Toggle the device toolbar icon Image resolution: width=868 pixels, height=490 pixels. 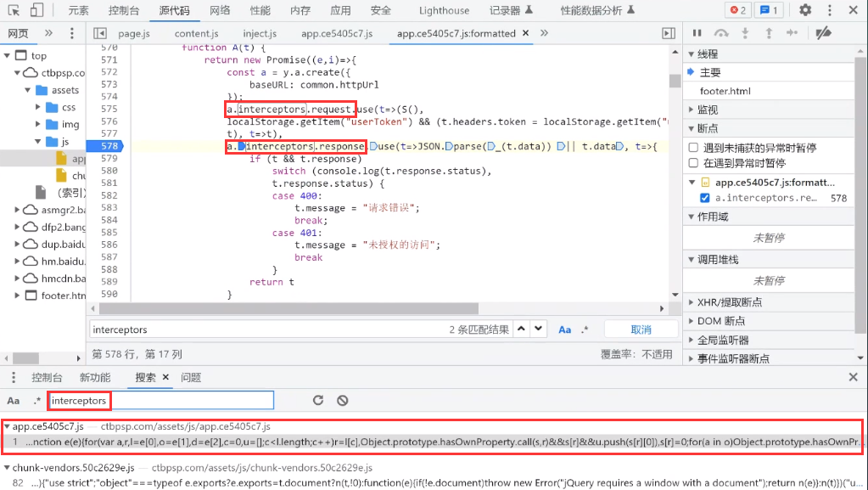click(x=37, y=10)
